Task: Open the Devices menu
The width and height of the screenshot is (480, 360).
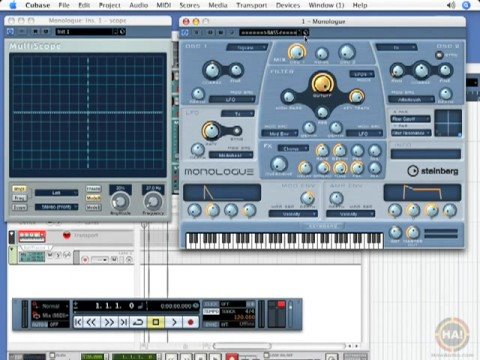Action: [288, 5]
